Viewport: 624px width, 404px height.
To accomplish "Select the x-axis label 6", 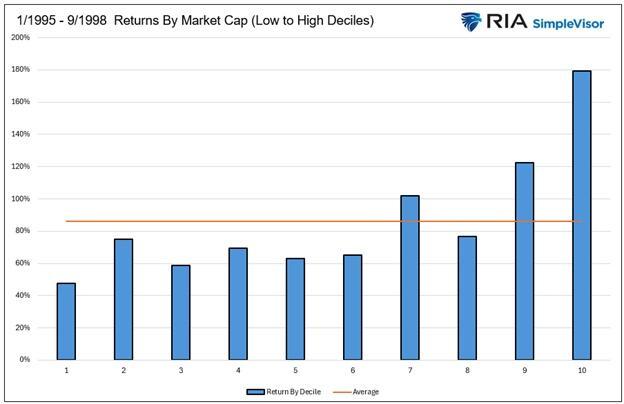I will tap(352, 369).
